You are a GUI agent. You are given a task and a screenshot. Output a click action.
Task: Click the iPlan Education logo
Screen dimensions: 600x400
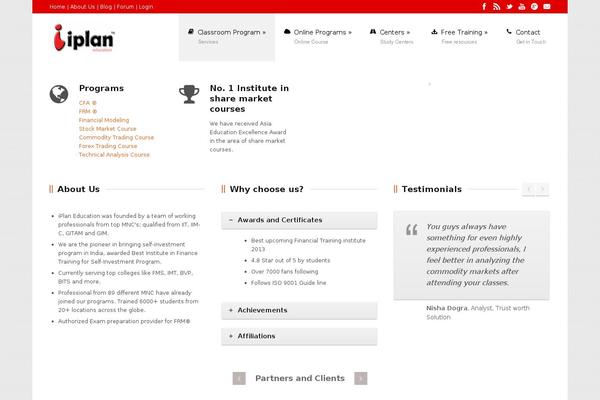84,38
